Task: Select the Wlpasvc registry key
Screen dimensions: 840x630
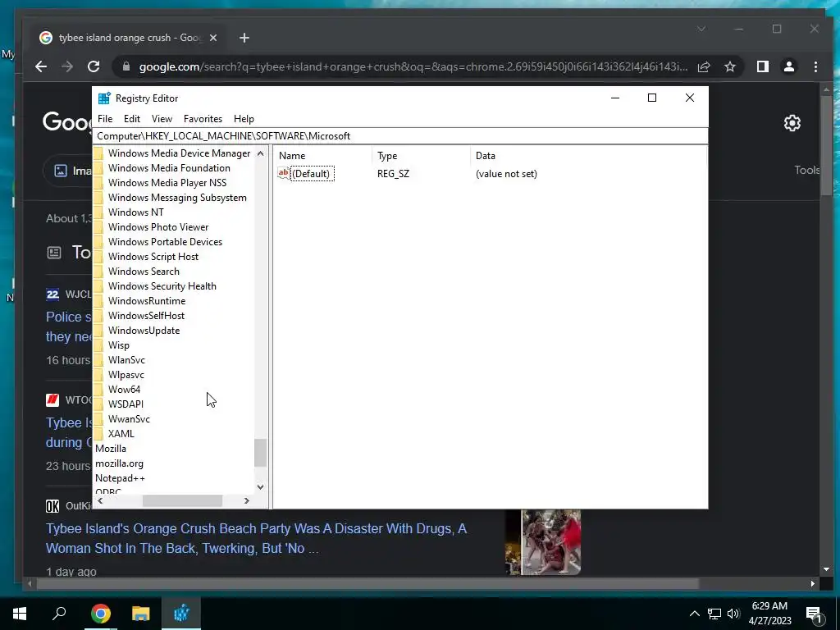Action: (x=126, y=375)
